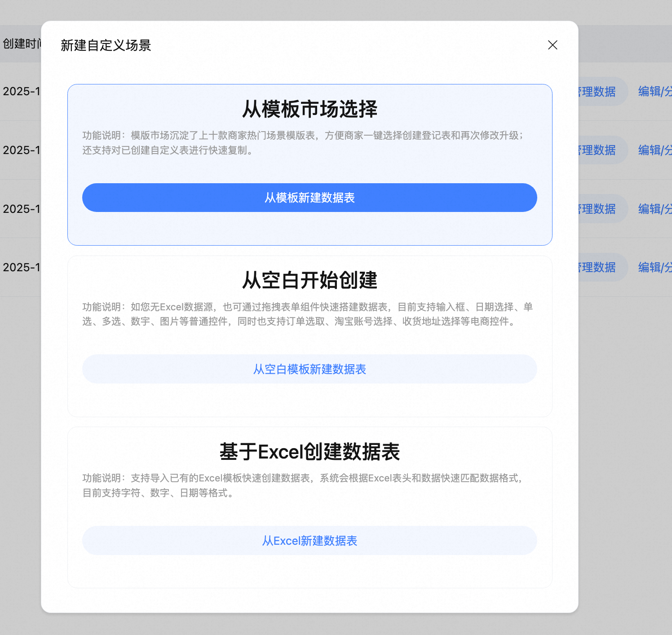672x635 pixels.
Task: Choose the 基于Excel创建数据表 card heading
Action: tap(309, 452)
